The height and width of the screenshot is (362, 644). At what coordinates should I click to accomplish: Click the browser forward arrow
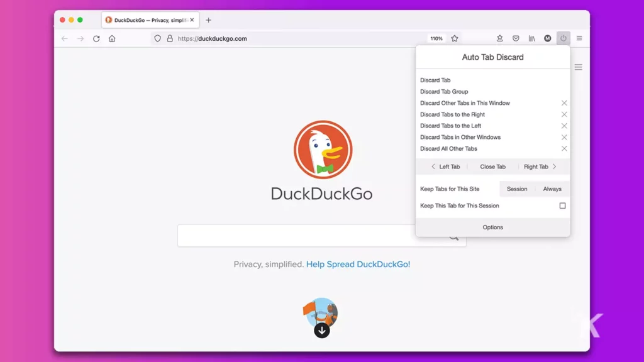point(80,38)
